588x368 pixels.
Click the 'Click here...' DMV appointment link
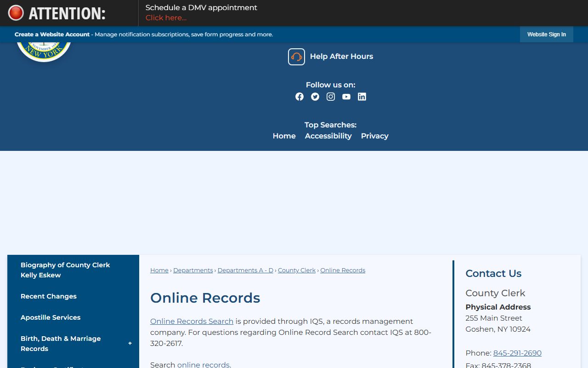point(166,18)
